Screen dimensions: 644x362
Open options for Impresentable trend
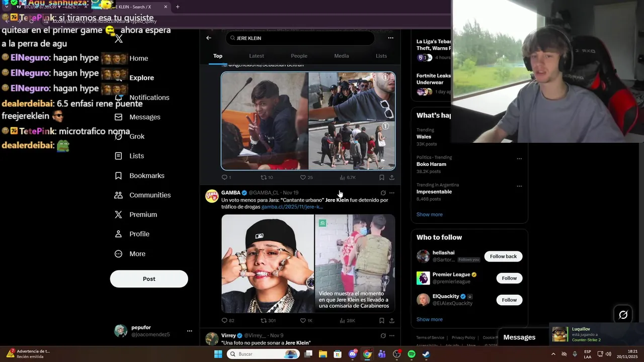click(x=519, y=186)
